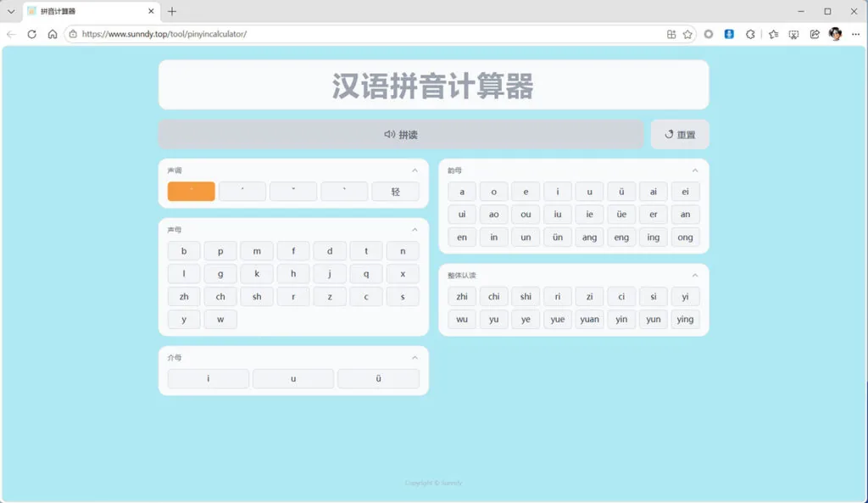This screenshot has height=503, width=868.
Task: Select final 'ei' in 韵母
Action: (685, 192)
